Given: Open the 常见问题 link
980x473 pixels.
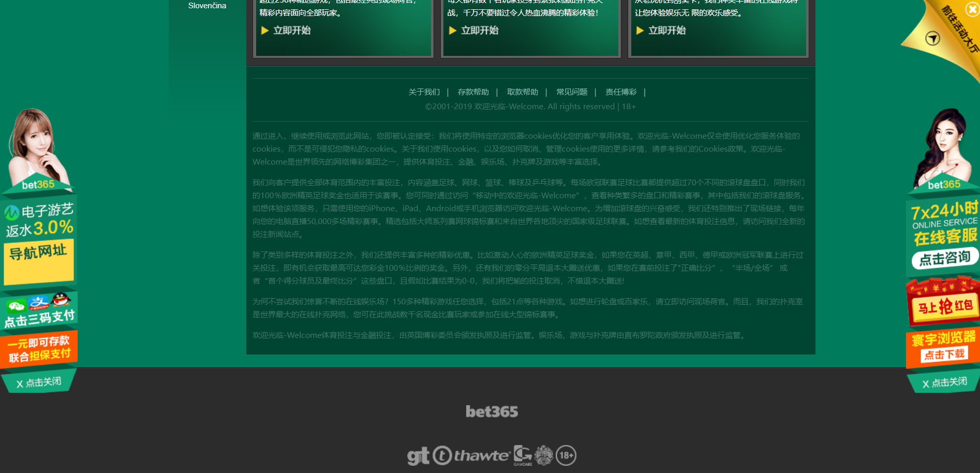Looking at the screenshot, I should (572, 92).
